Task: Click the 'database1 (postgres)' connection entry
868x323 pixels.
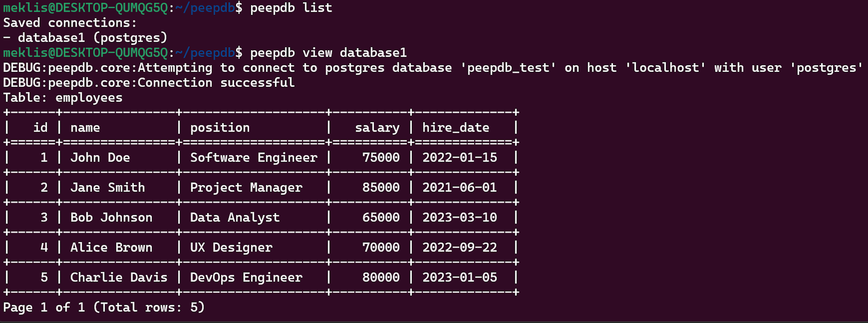Action: [93, 38]
